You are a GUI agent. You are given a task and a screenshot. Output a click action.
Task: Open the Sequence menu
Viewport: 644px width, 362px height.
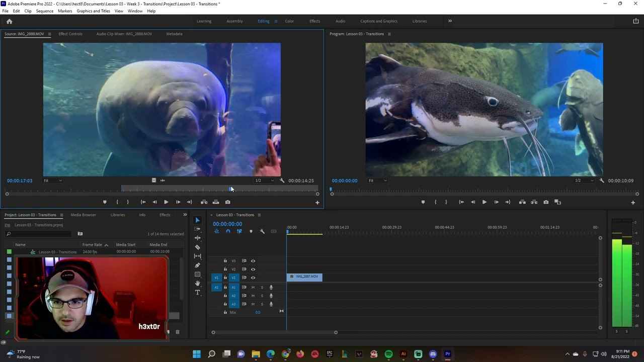tap(45, 11)
